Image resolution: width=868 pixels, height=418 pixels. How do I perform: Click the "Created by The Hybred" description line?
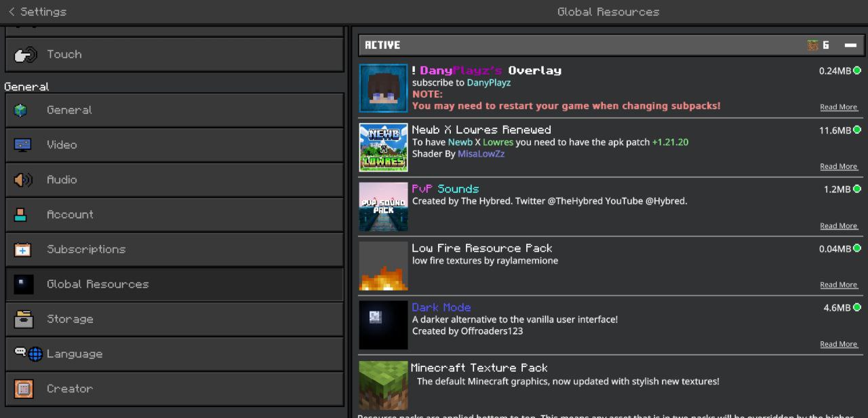pyautogui.click(x=550, y=202)
